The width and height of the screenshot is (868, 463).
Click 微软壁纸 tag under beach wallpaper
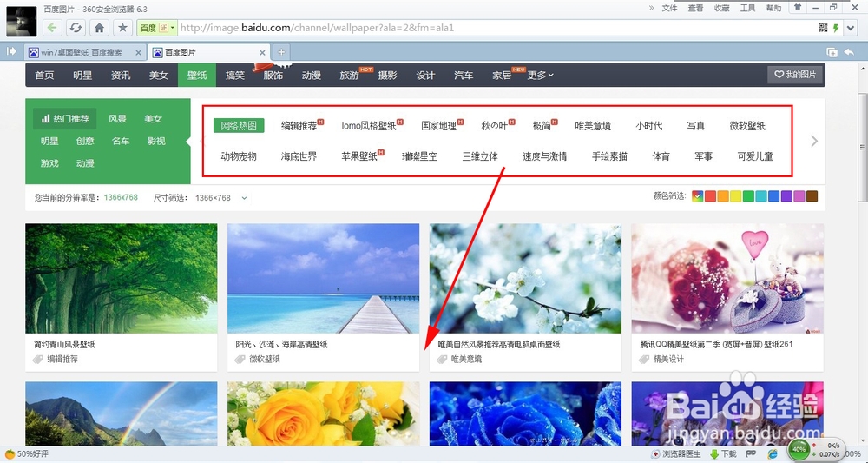265,359
